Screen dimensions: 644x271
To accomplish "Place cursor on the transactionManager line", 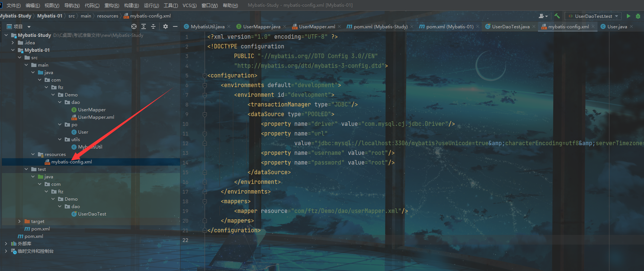I will click(x=302, y=105).
